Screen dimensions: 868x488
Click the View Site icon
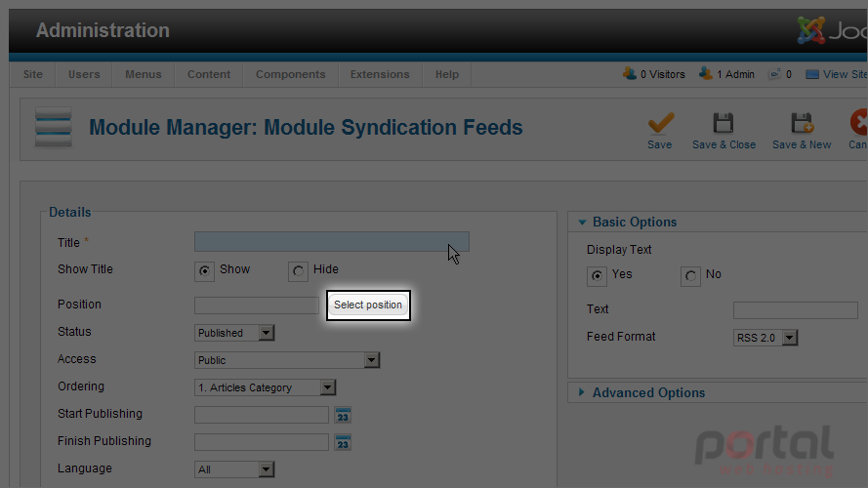[x=812, y=74]
